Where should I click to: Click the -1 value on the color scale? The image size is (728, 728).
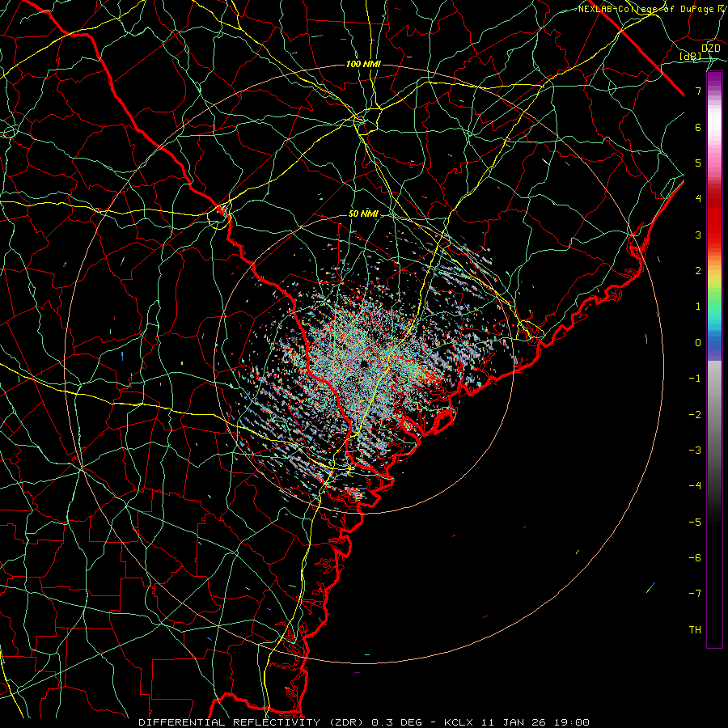[695, 379]
